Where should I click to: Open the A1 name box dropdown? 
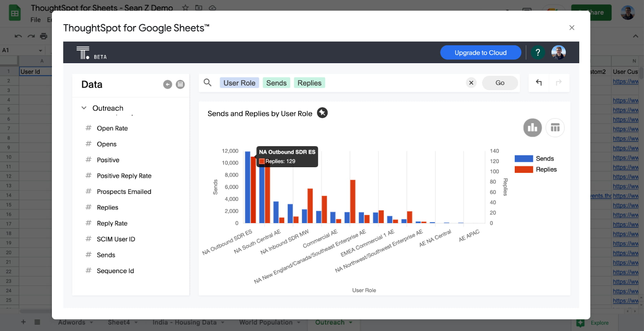tap(41, 50)
